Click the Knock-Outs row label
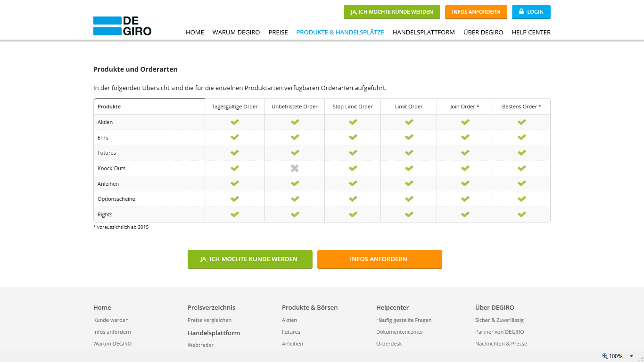This screenshot has width=644, height=362. [111, 168]
